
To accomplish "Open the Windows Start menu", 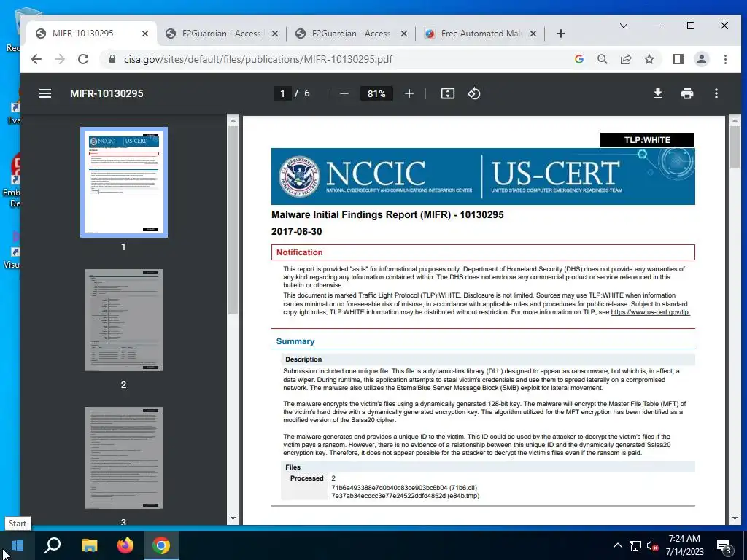I will click(x=18, y=545).
